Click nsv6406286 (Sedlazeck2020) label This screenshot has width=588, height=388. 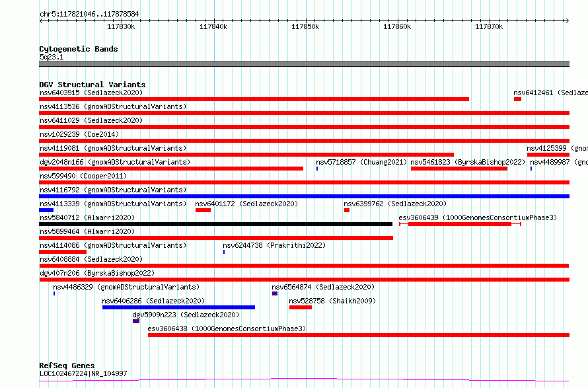point(153,301)
